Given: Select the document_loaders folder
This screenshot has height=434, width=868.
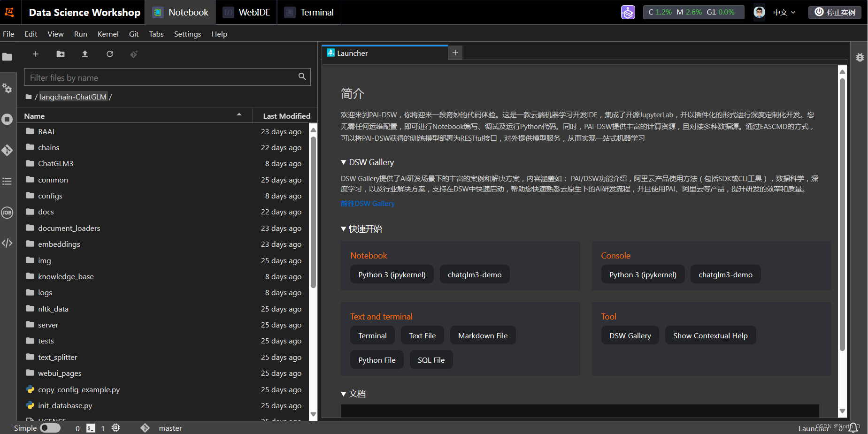Looking at the screenshot, I should click(163, 228).
